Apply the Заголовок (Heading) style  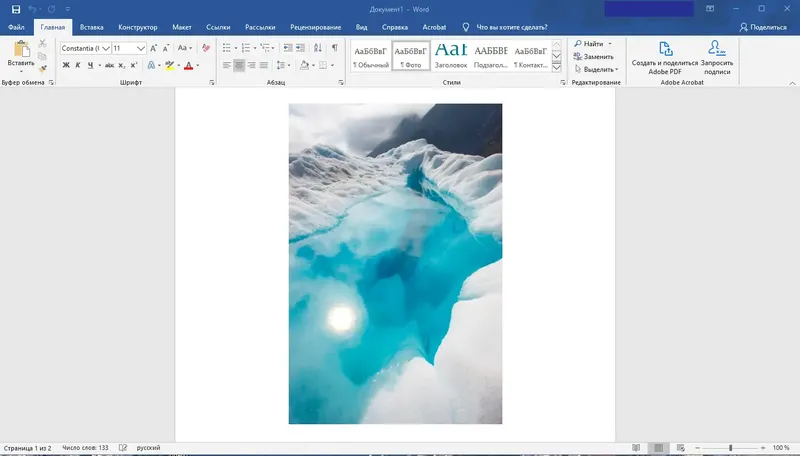click(451, 55)
